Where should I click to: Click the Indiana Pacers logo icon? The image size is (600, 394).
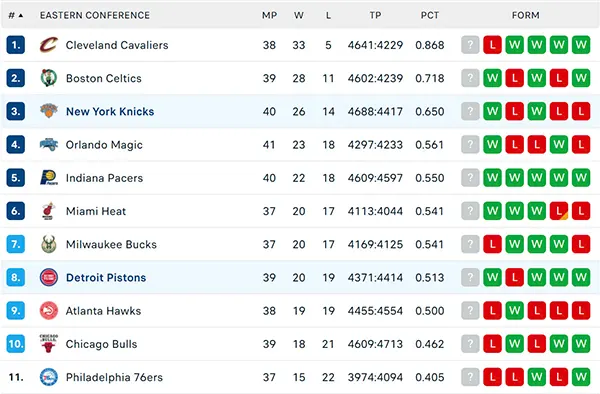click(49, 178)
